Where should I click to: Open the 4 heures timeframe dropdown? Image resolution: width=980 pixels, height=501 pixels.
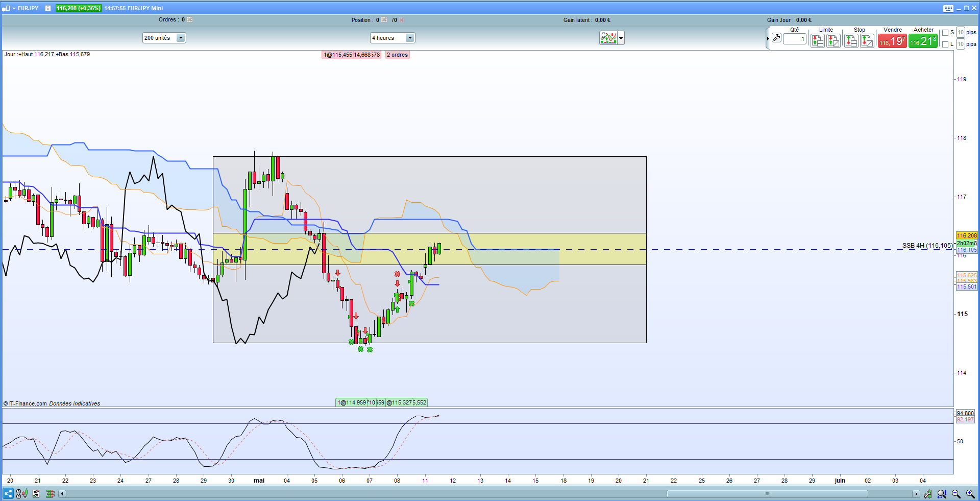[393, 38]
